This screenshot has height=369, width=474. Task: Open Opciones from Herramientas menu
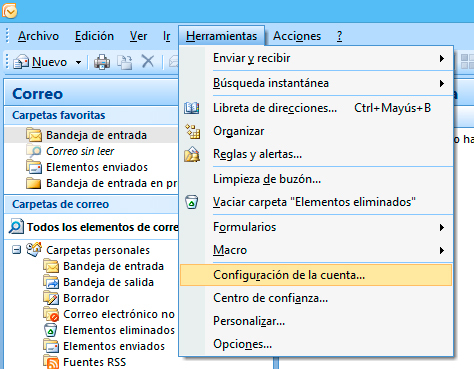click(x=316, y=344)
